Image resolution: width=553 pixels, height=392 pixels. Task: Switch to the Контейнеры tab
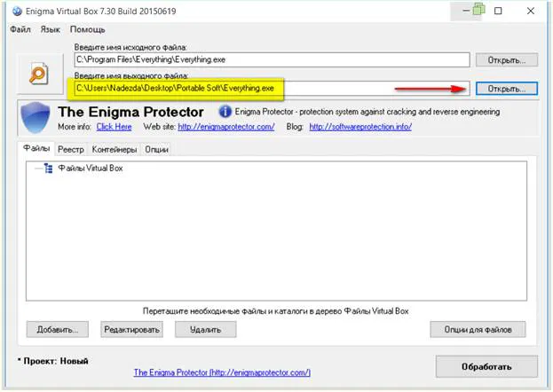115,150
